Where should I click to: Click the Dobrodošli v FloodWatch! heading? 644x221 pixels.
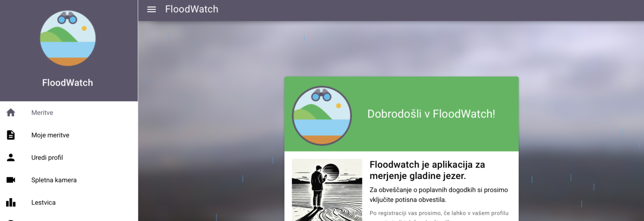pyautogui.click(x=431, y=114)
